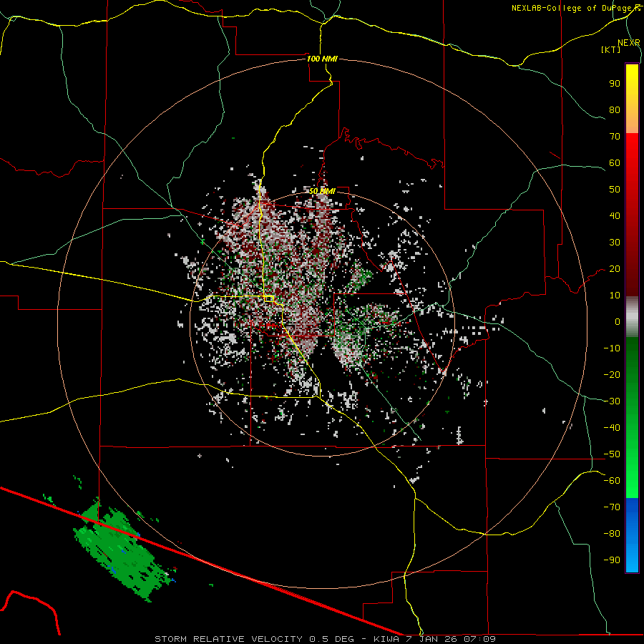Viewport: 644px width, 644px height.
Task: Click the -60 value on velocity scale
Action: click(x=612, y=481)
